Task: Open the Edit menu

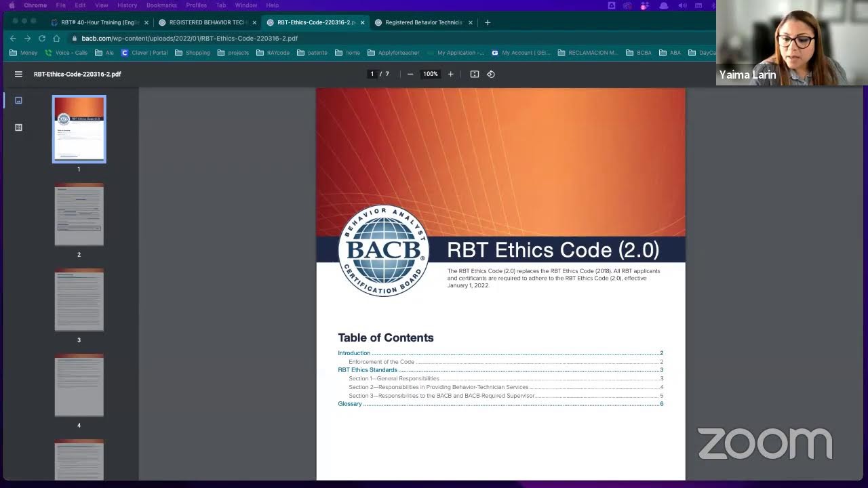Action: pos(80,5)
